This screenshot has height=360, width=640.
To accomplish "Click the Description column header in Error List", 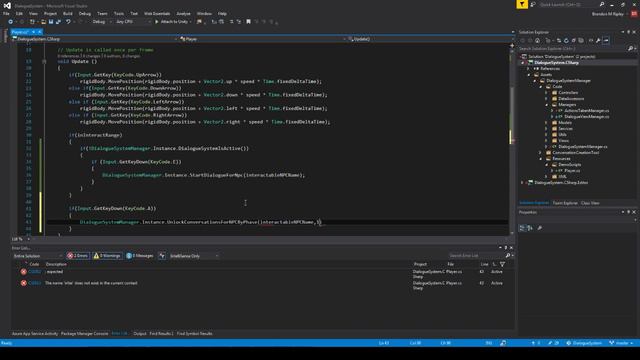I will (56, 264).
